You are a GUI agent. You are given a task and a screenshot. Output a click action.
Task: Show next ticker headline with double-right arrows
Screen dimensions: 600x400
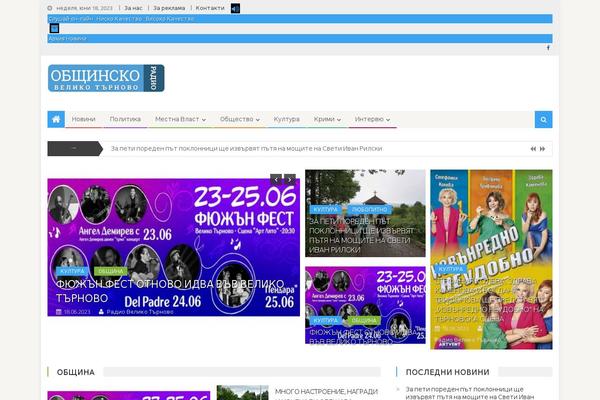click(542, 149)
